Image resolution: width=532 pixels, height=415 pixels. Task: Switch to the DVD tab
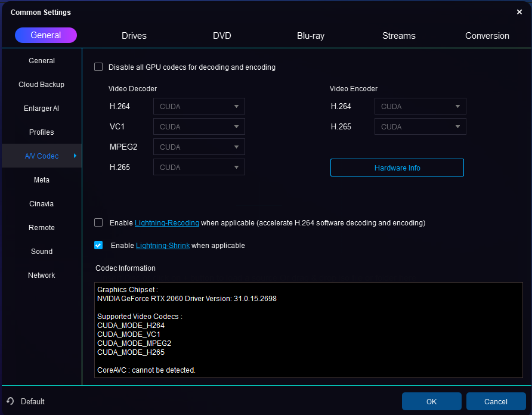pos(222,36)
